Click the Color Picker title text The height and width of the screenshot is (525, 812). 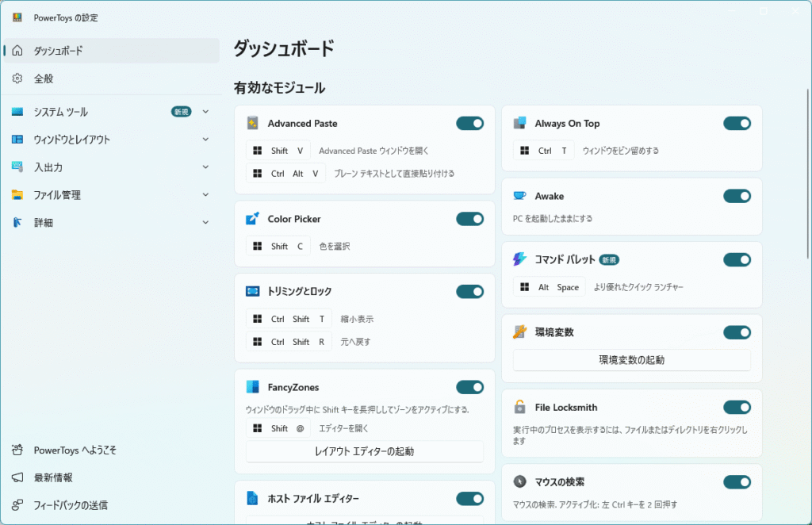click(x=294, y=219)
